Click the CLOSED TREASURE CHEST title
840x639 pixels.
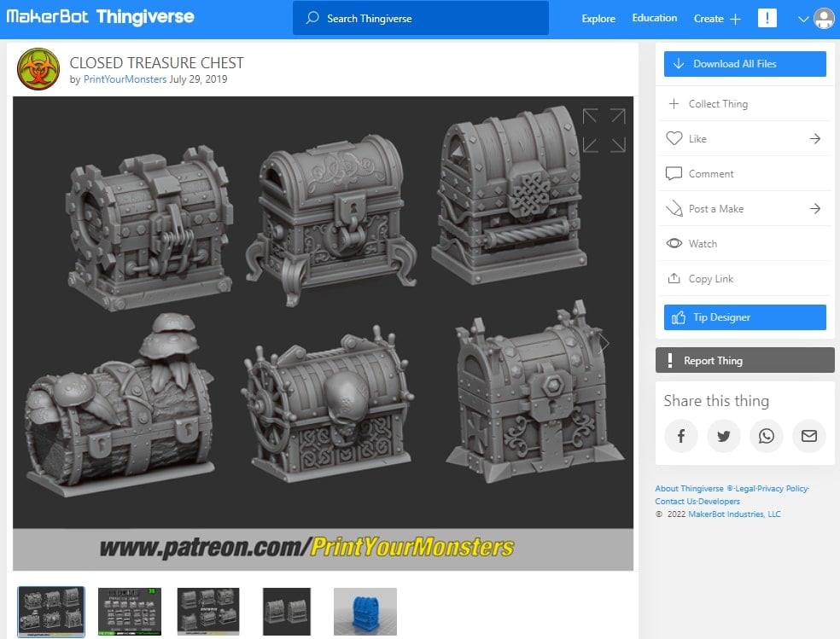[156, 62]
